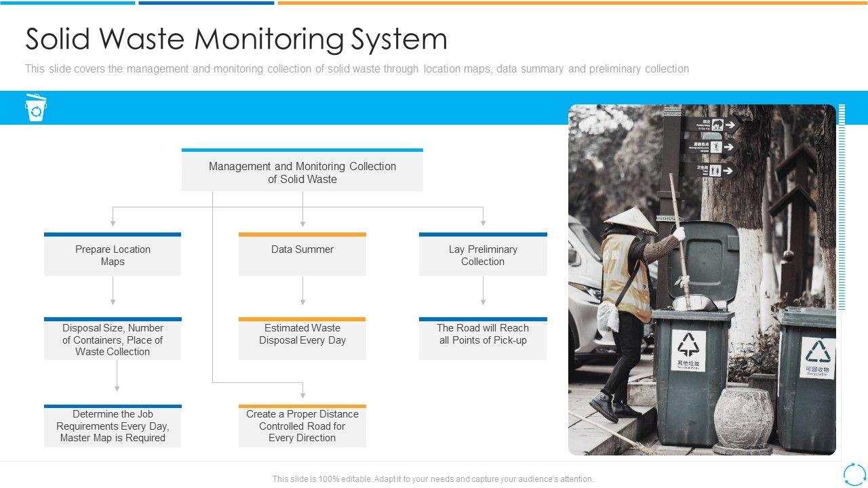Viewport: 868px width, 488px height.
Task: Click the circular arrows logo in bottom corner
Action: pos(852,473)
